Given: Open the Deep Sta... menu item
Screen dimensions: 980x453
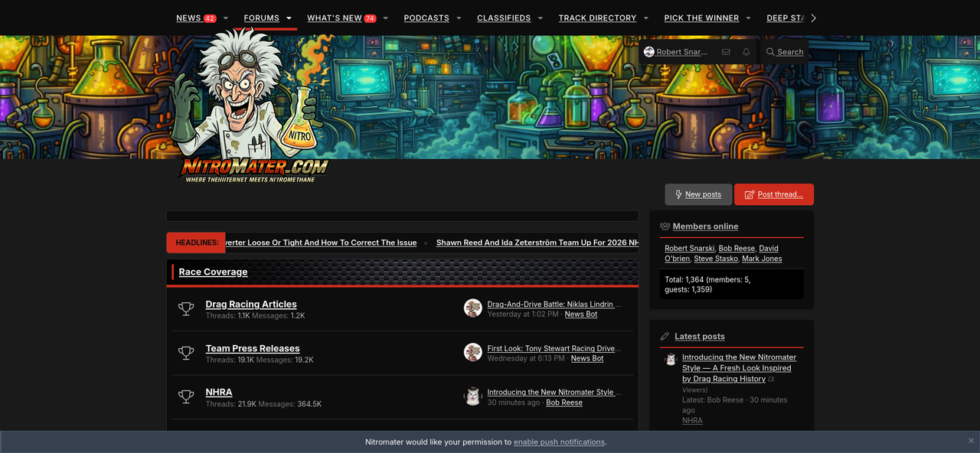Looking at the screenshot, I should tap(785, 18).
